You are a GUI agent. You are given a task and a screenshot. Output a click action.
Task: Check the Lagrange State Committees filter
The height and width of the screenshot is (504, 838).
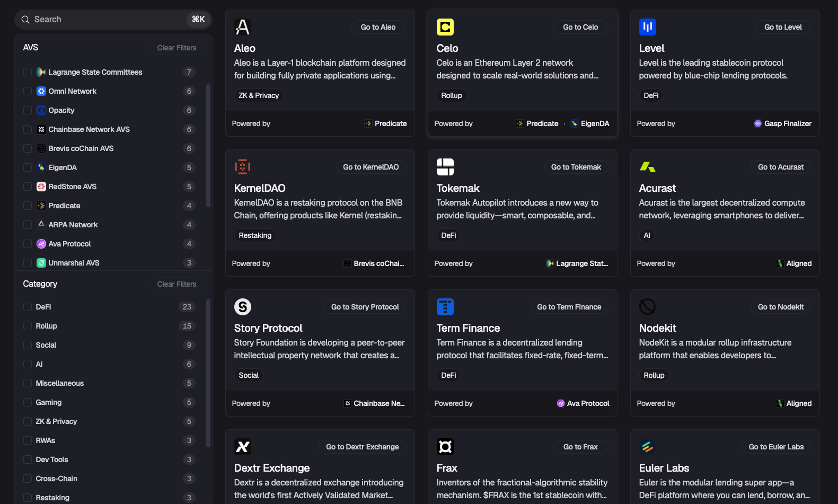tap(28, 72)
